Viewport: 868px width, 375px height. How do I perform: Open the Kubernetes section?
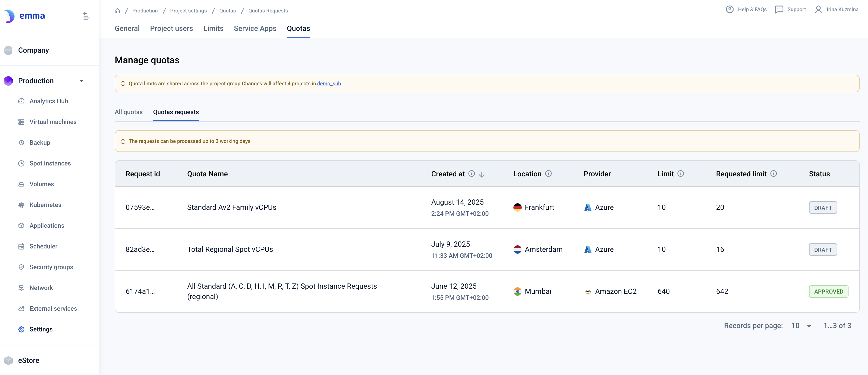[x=45, y=205]
